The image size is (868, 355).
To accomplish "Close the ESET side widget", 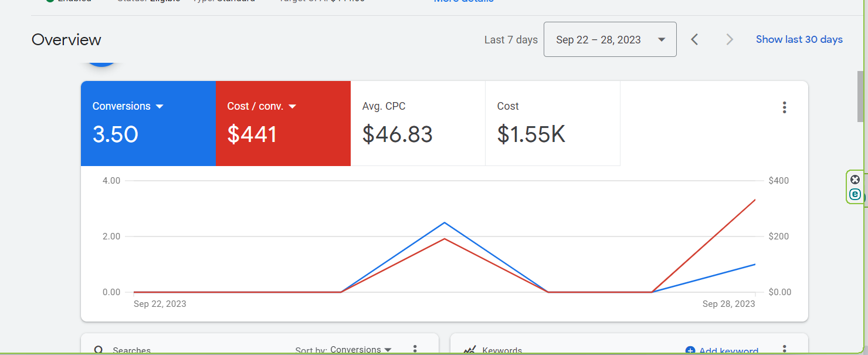I will (x=855, y=180).
